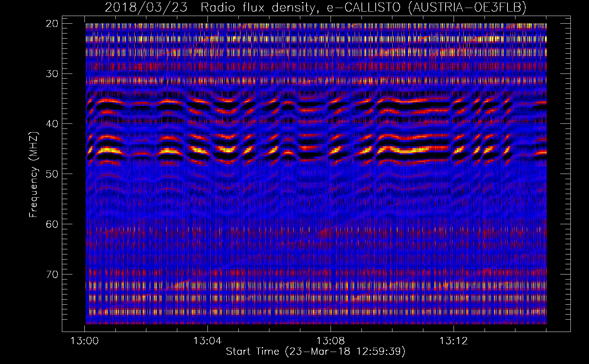589x364 pixels.
Task: Click the 30 MHz tick label
Action: click(52, 74)
